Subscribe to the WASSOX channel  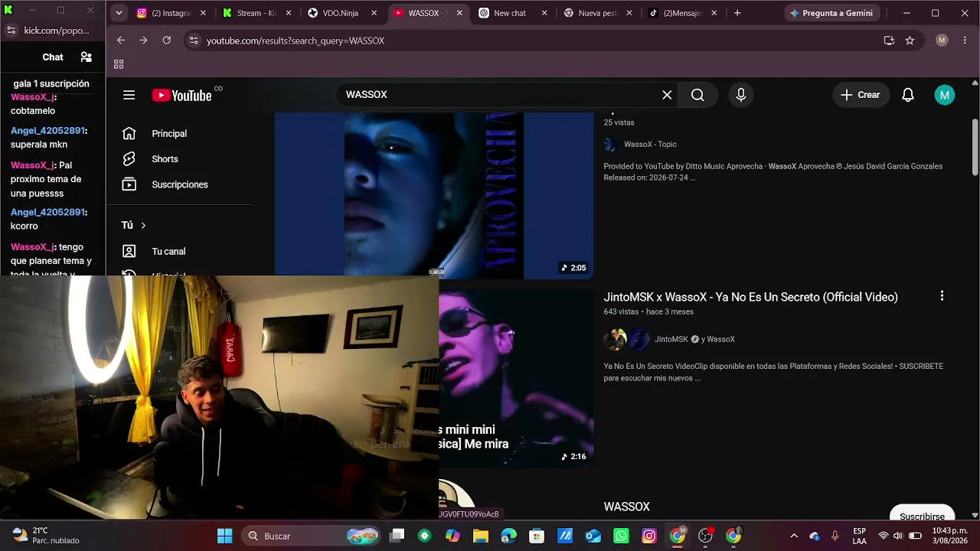pos(922,516)
